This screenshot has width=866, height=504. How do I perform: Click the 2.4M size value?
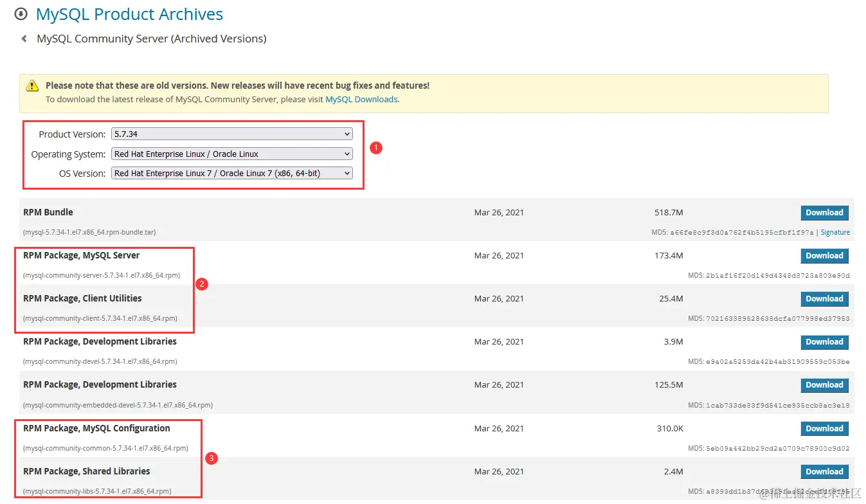pyautogui.click(x=673, y=471)
